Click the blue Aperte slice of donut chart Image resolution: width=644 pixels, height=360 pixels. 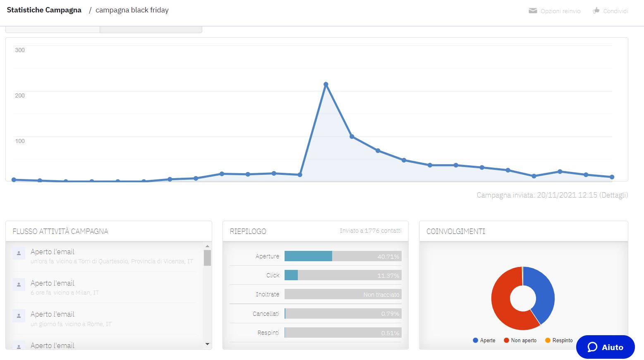[544, 293]
